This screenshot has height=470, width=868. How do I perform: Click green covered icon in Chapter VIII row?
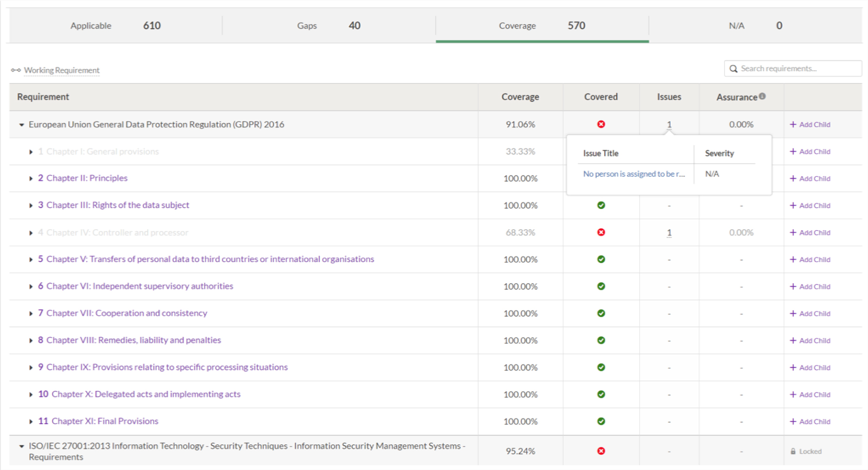pyautogui.click(x=601, y=340)
